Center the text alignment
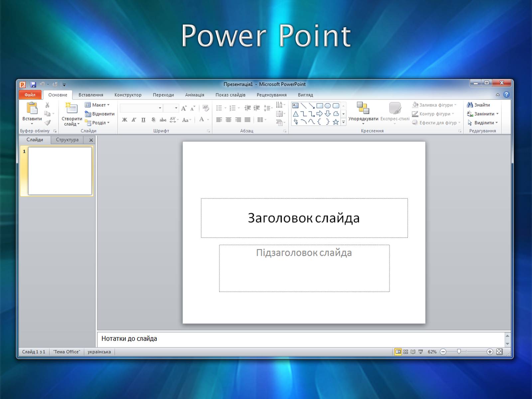The width and height of the screenshot is (532, 399). (x=228, y=120)
